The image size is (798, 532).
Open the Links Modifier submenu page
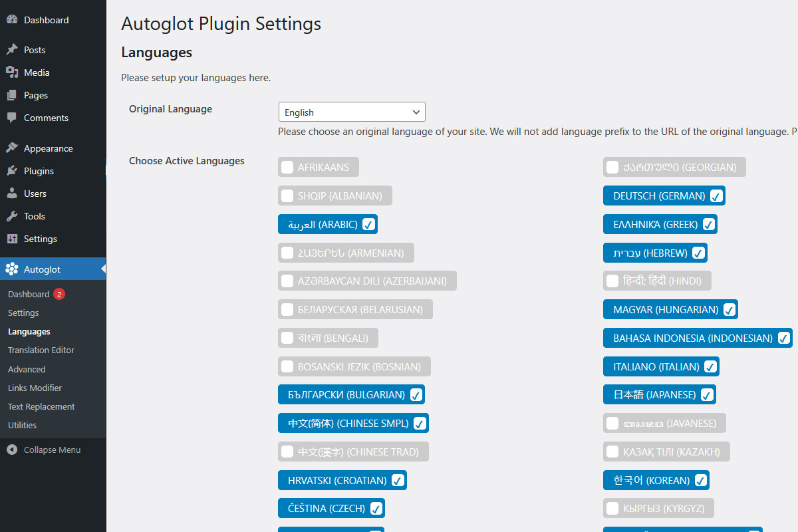pos(35,388)
